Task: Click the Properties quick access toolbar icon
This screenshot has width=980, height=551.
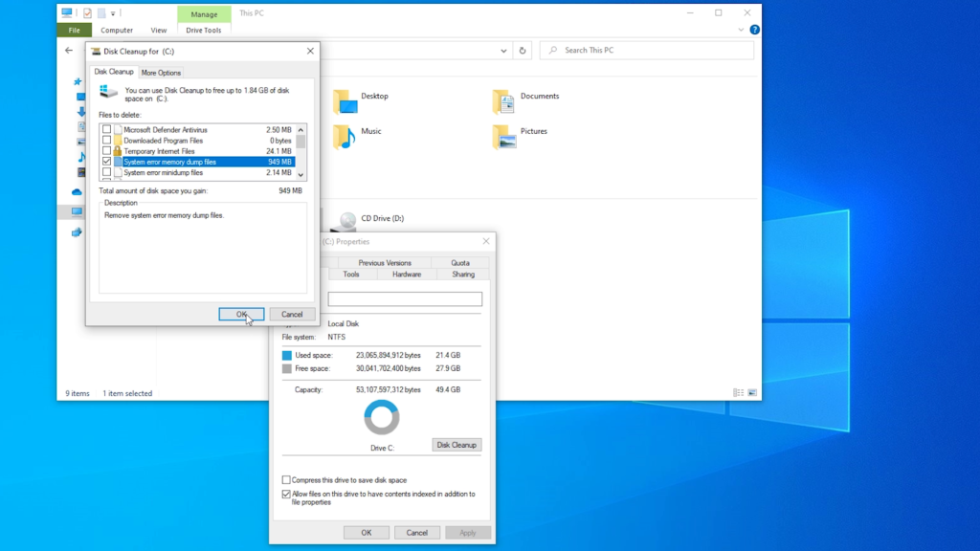Action: click(87, 13)
